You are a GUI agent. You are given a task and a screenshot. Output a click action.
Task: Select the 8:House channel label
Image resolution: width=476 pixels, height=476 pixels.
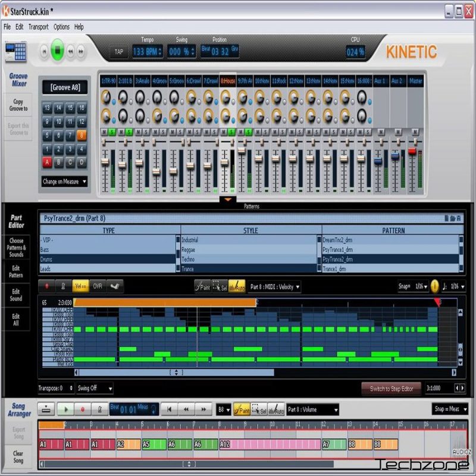[x=228, y=81]
